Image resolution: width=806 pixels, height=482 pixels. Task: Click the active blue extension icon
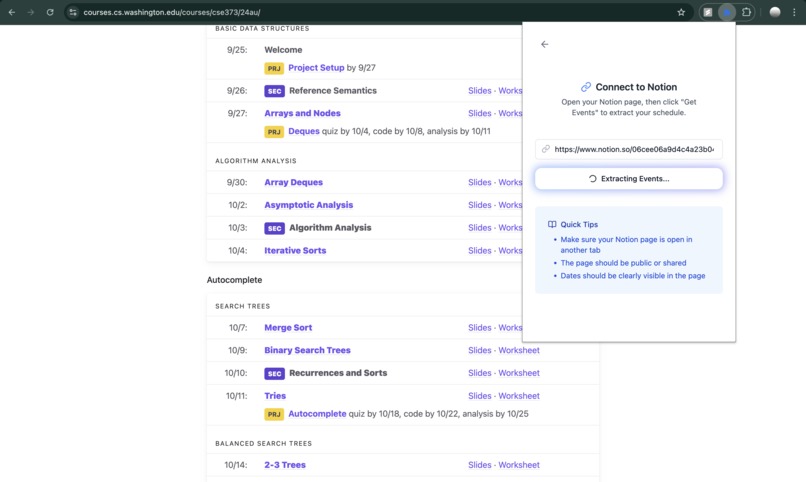(727, 12)
